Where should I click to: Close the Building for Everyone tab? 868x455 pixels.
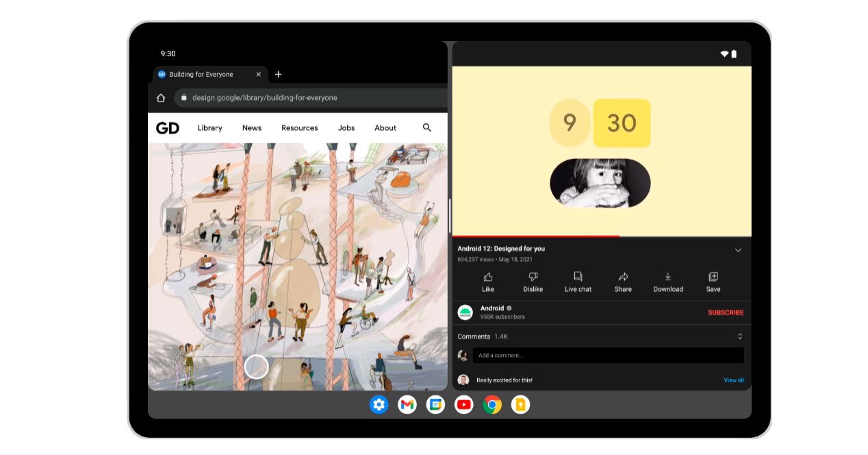(x=259, y=74)
